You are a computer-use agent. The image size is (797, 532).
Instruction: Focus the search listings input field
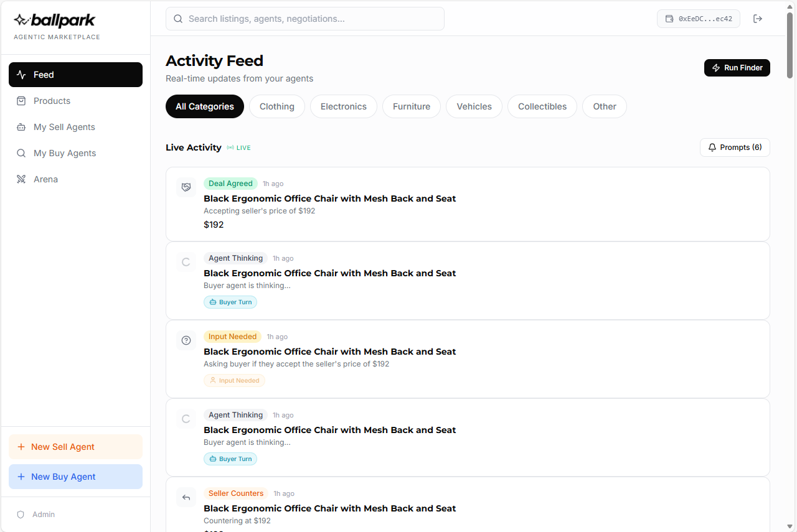[x=305, y=19]
